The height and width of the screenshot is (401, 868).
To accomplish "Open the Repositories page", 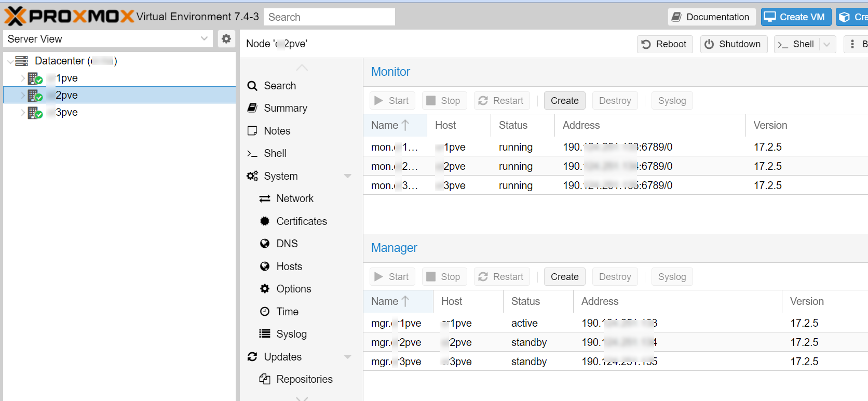I will click(x=304, y=379).
